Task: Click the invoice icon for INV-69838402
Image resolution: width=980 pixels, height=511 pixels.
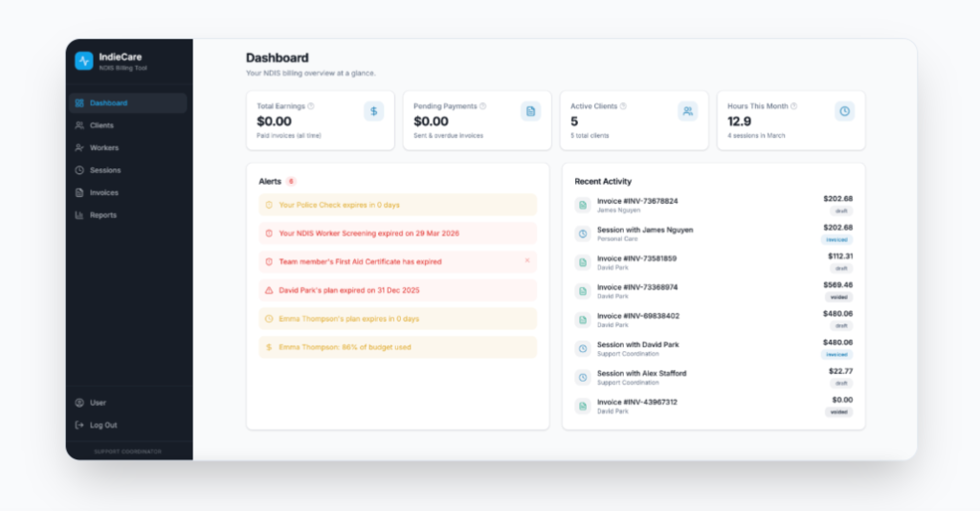Action: [x=583, y=320]
